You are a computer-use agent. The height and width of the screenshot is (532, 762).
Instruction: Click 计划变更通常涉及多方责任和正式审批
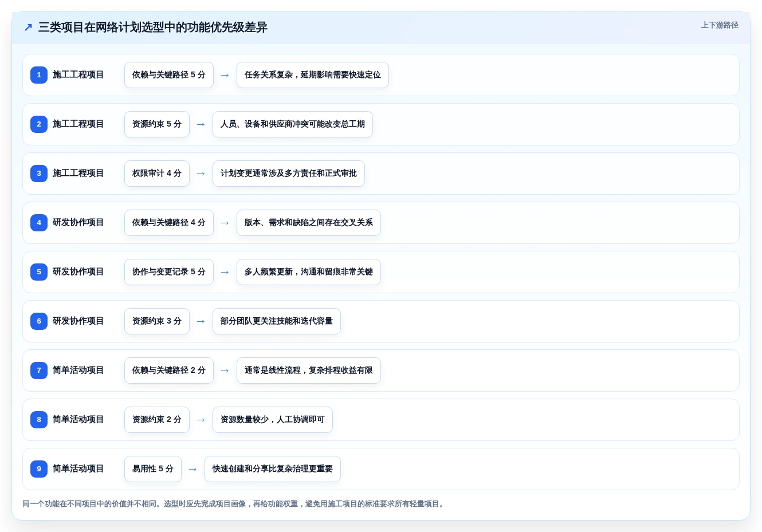coord(289,174)
